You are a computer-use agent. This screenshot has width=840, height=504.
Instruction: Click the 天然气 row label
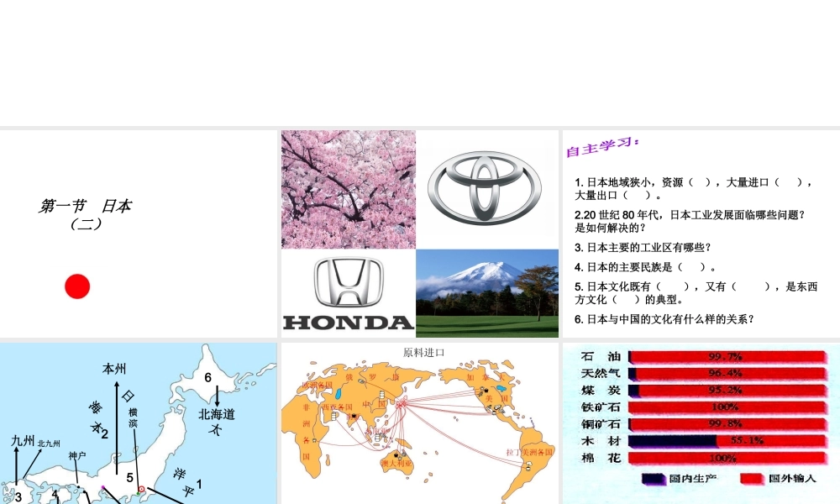pyautogui.click(x=601, y=373)
